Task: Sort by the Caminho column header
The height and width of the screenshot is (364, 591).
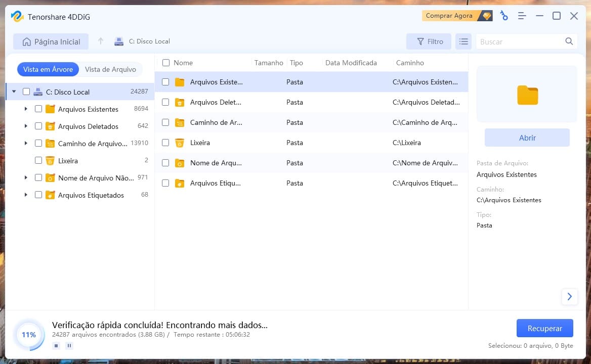Action: tap(410, 63)
